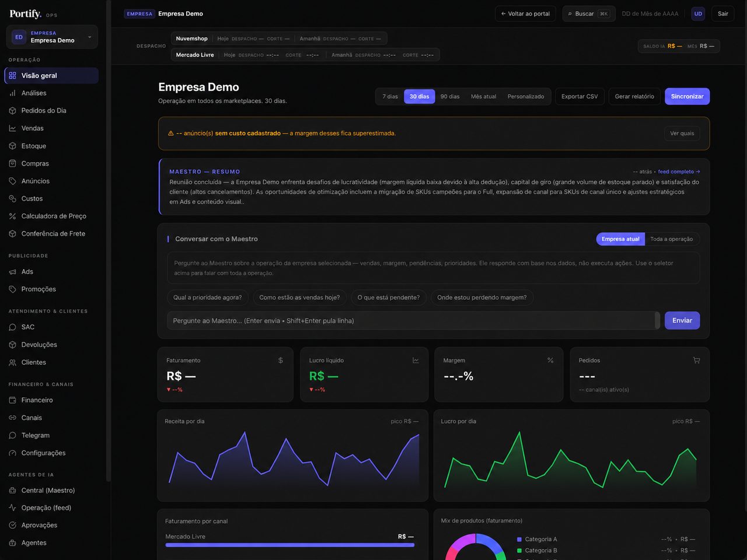The width and height of the screenshot is (747, 560).
Task: Click the Portify logo
Action: [26, 13]
